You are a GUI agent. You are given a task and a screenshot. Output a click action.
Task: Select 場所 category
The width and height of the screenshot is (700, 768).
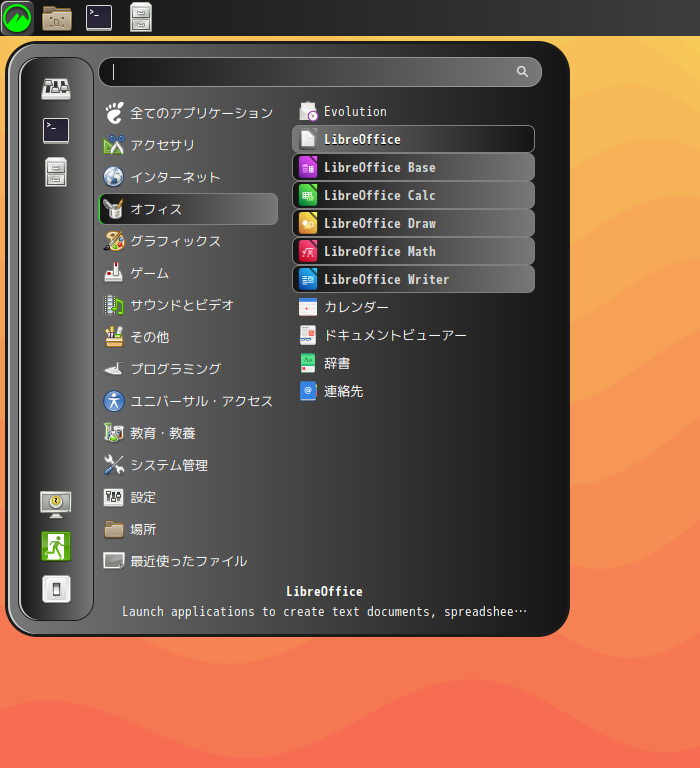(189, 529)
